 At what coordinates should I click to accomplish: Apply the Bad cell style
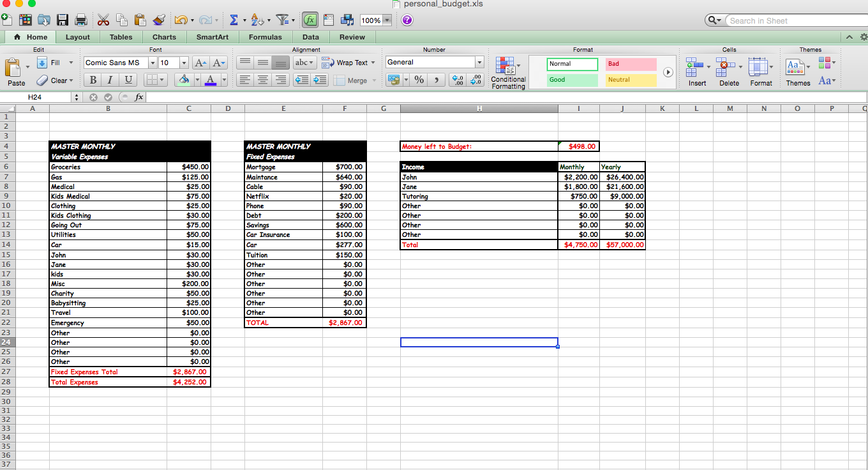[631, 64]
